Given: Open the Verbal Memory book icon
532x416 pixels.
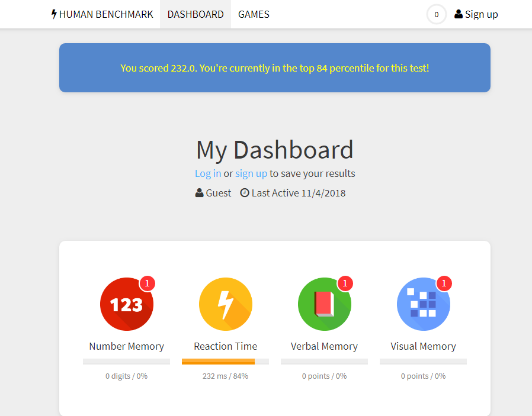Looking at the screenshot, I should 325,304.
